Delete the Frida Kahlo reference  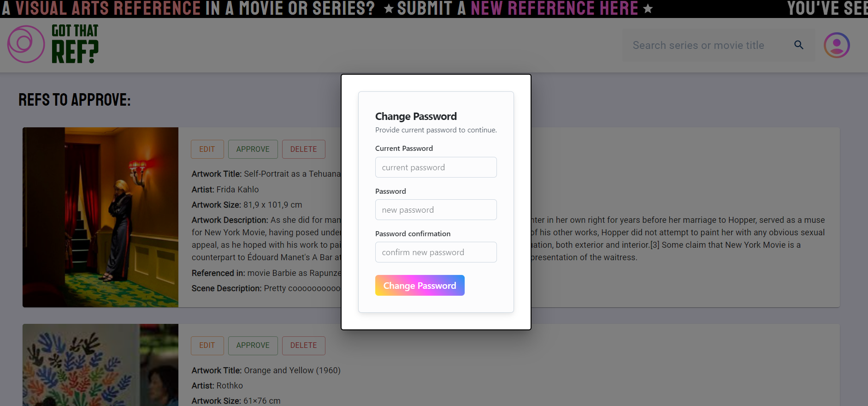point(303,149)
